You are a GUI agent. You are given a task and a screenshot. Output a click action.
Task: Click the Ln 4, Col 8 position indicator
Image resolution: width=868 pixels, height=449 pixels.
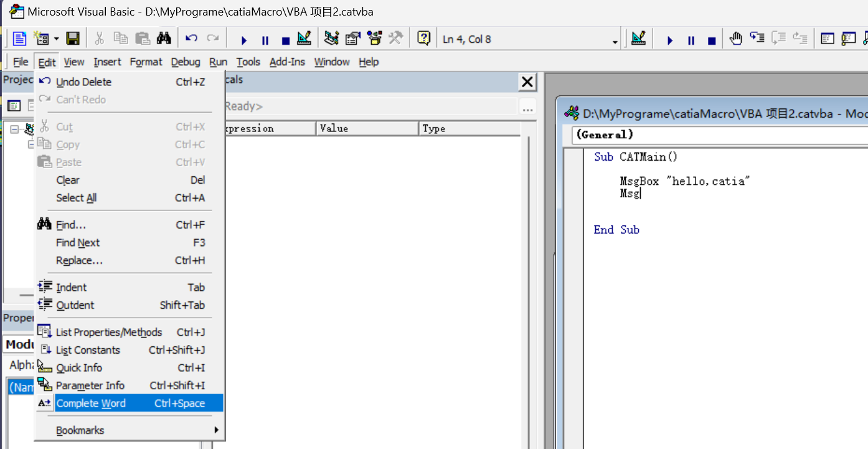(x=467, y=39)
